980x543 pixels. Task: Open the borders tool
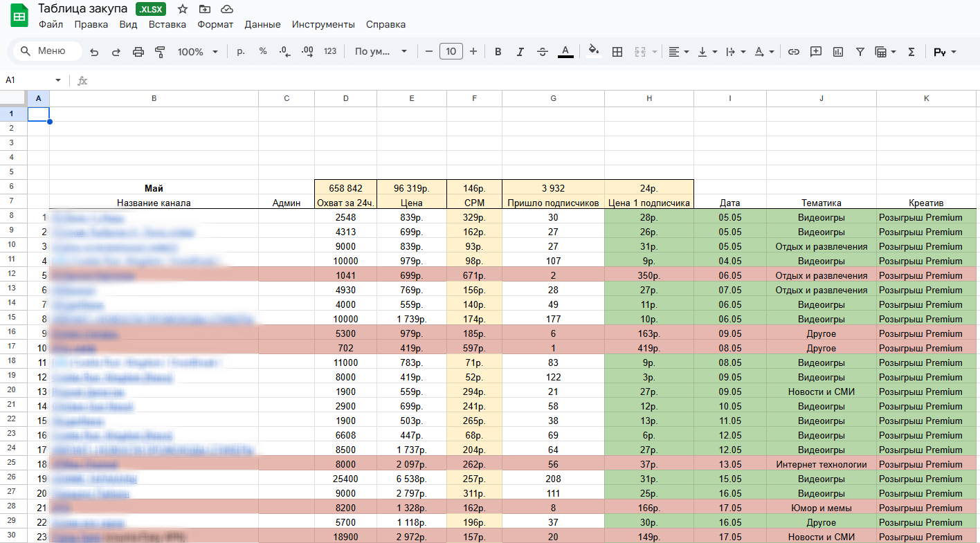tap(617, 52)
